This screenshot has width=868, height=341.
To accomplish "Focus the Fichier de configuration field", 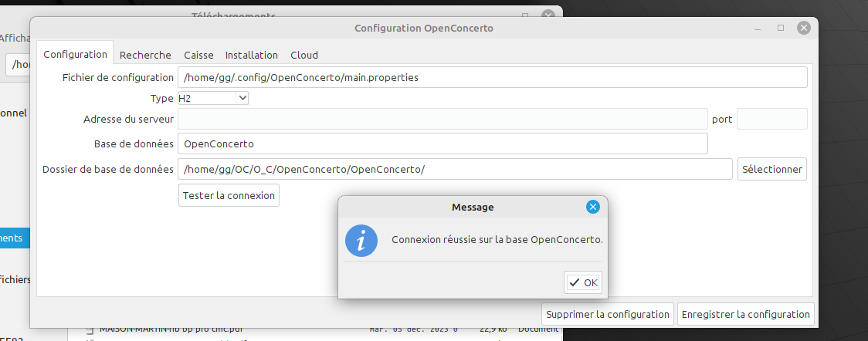I will point(492,77).
